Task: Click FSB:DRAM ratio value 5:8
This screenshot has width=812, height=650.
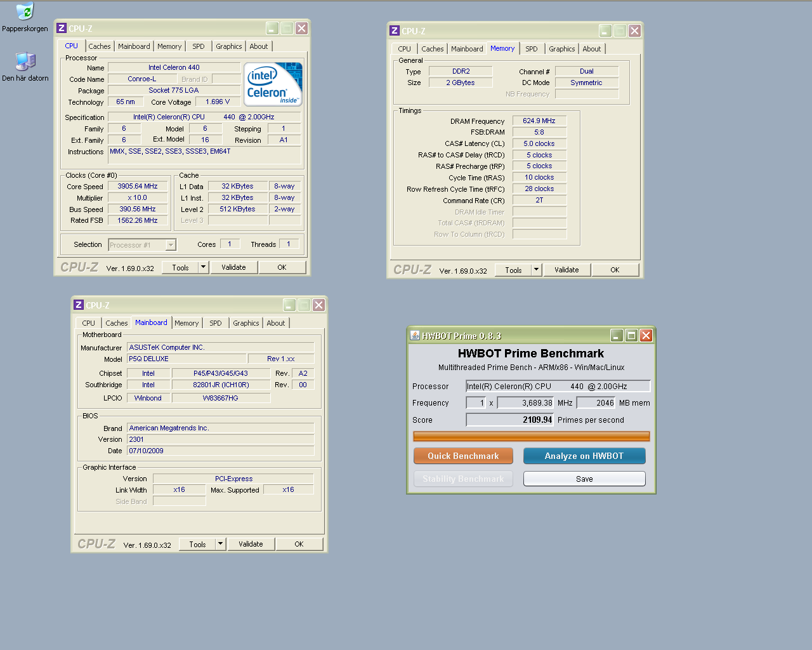Action: click(x=539, y=132)
